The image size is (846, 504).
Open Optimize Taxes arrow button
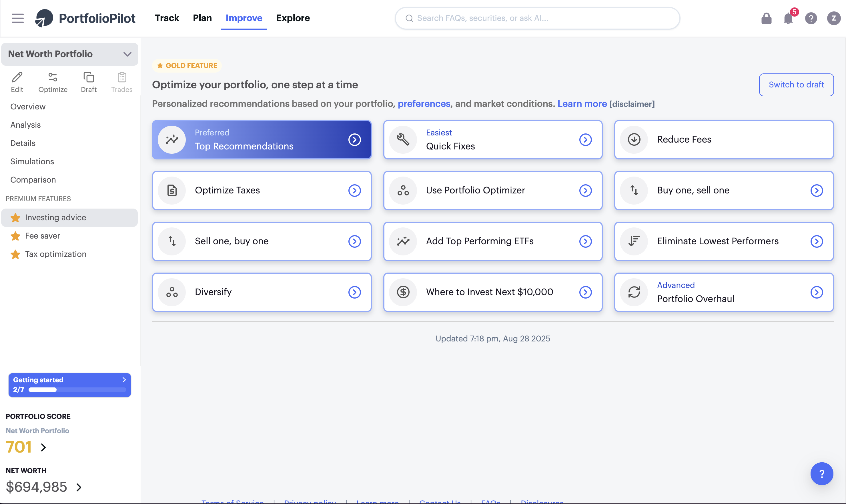354,191
